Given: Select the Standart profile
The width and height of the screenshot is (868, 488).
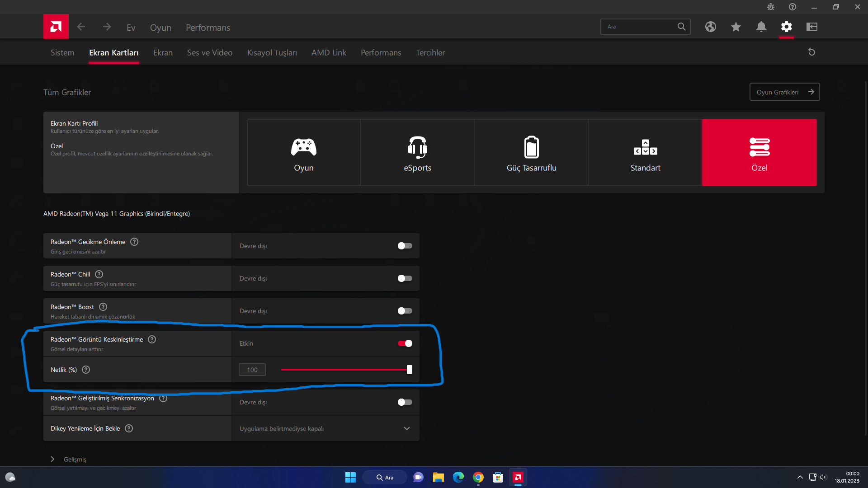Looking at the screenshot, I should [646, 153].
